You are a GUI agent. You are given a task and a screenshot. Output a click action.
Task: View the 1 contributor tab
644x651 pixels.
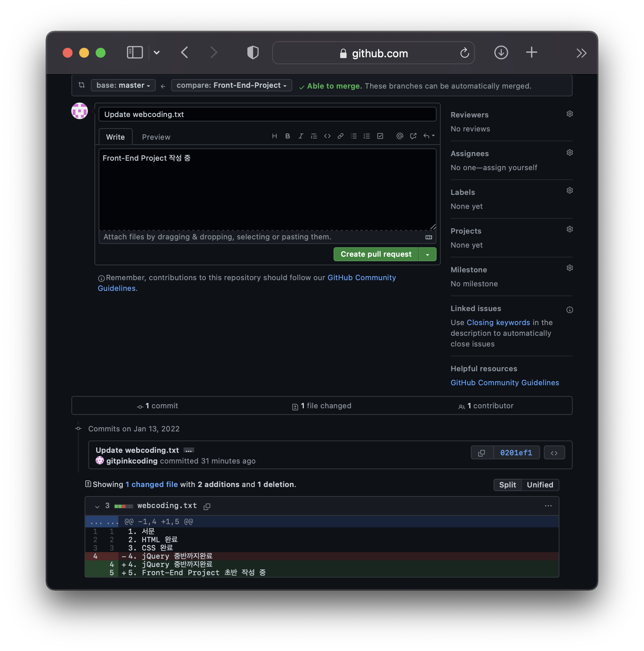tap(486, 406)
